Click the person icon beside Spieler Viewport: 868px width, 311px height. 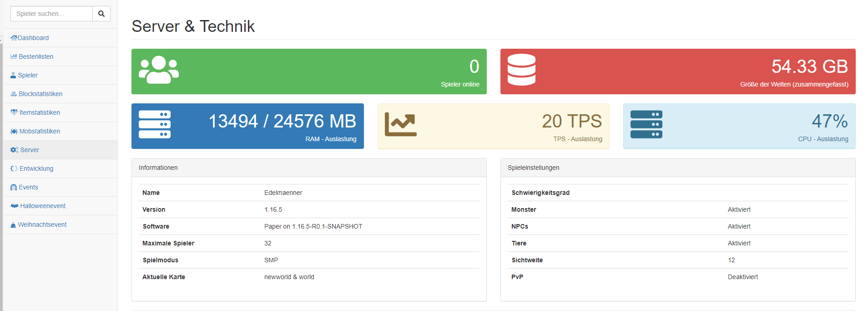coord(13,75)
